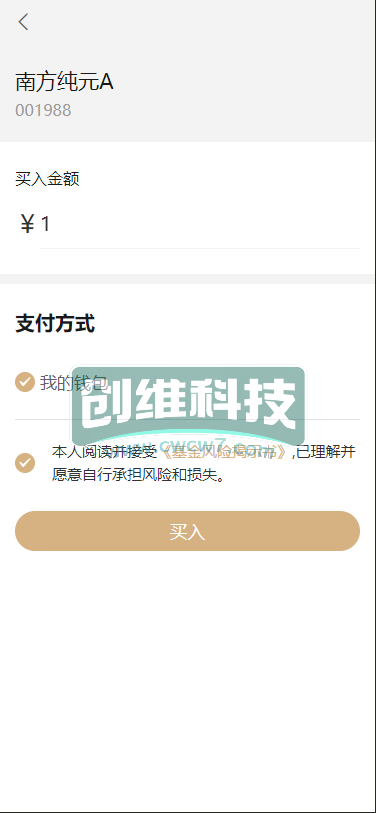Choose the 我的钱包 label text
The height and width of the screenshot is (813, 376).
pyautogui.click(x=74, y=383)
